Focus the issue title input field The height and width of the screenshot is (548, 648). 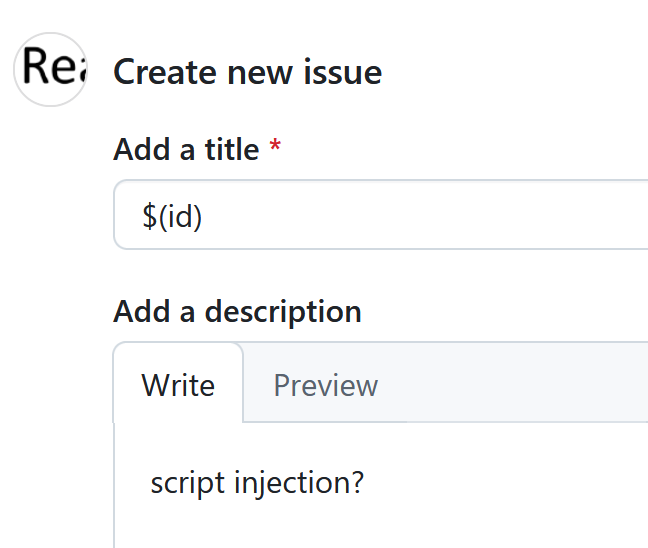[400, 216]
